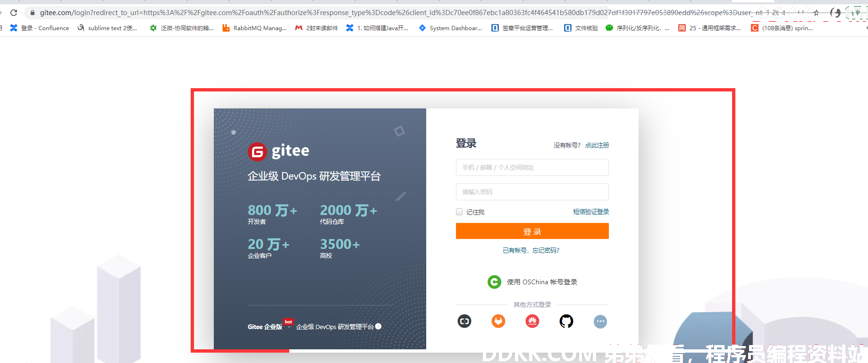Image resolution: width=868 pixels, height=363 pixels.
Task: Click the 其他方式登录 label
Action: pyautogui.click(x=532, y=305)
